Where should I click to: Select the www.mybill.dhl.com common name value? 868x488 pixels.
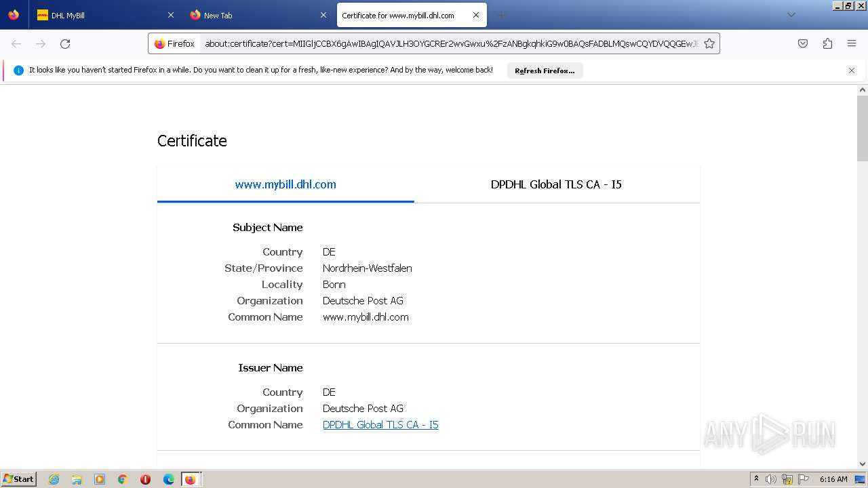coord(366,317)
